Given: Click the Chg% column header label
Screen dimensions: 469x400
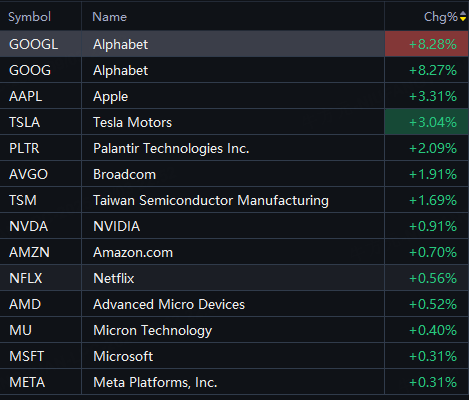Looking at the screenshot, I should [441, 17].
